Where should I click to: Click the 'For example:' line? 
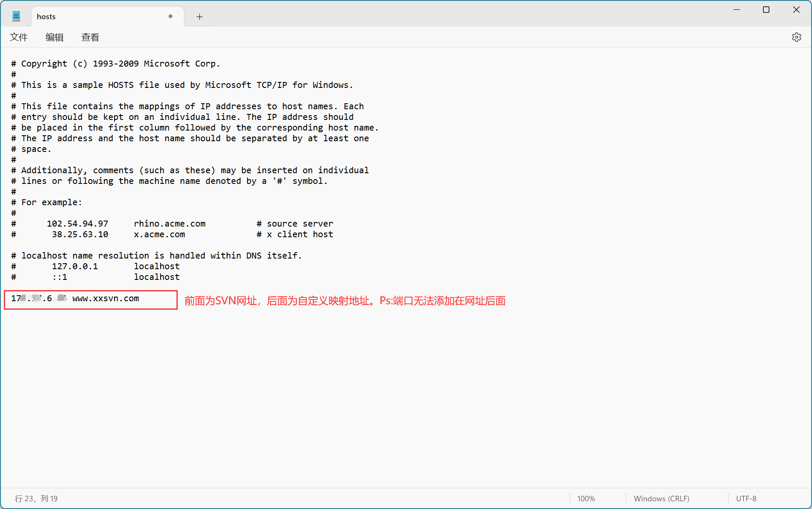pyautogui.click(x=46, y=202)
